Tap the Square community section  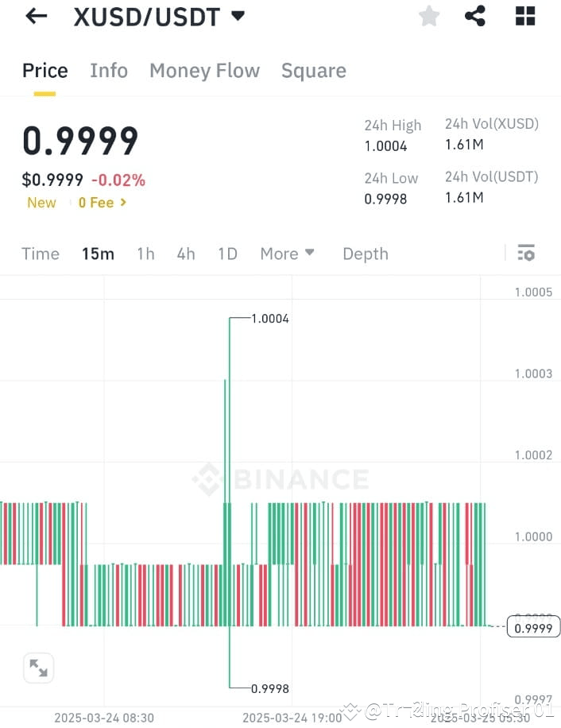point(313,71)
